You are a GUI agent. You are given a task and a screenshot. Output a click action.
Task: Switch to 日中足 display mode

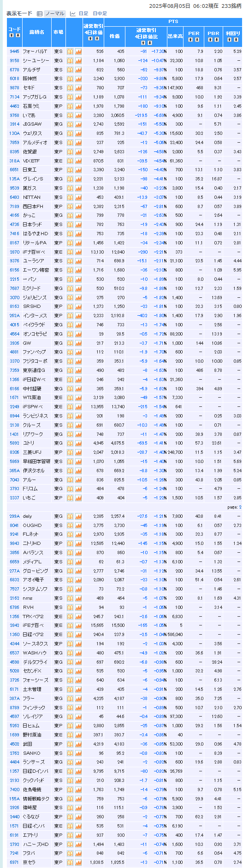(x=100, y=14)
